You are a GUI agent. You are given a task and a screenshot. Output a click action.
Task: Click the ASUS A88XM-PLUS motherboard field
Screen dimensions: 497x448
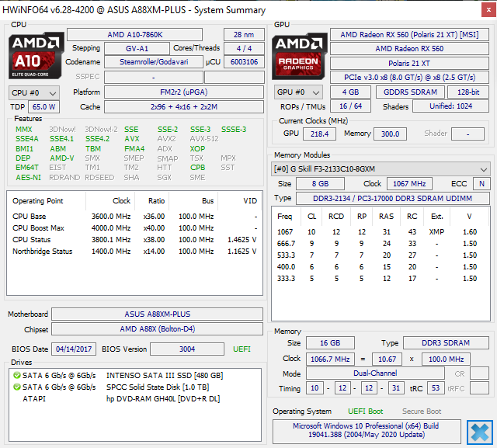157,314
